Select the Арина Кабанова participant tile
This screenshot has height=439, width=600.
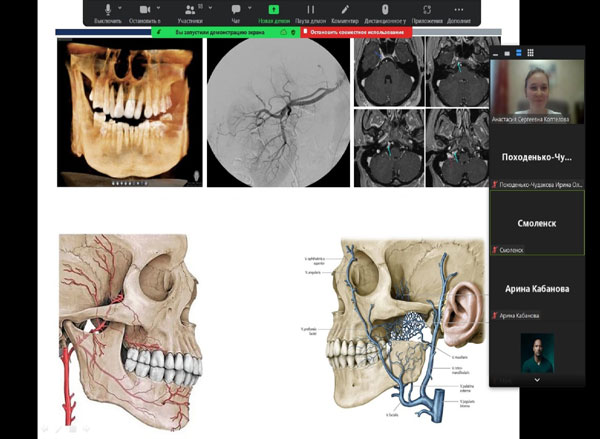[x=536, y=288]
